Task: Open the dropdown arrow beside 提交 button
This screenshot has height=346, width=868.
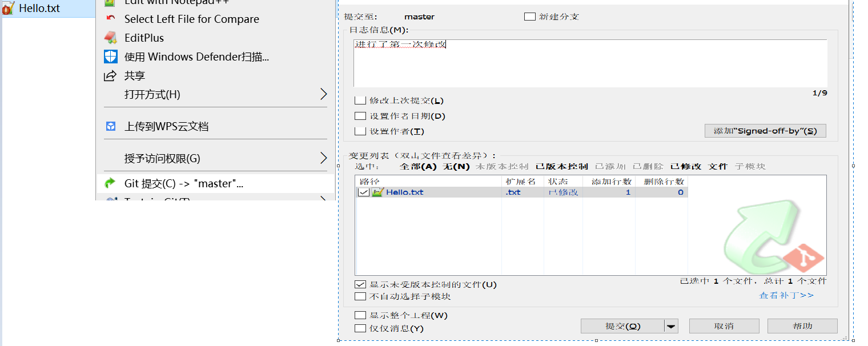Action: 672,326
